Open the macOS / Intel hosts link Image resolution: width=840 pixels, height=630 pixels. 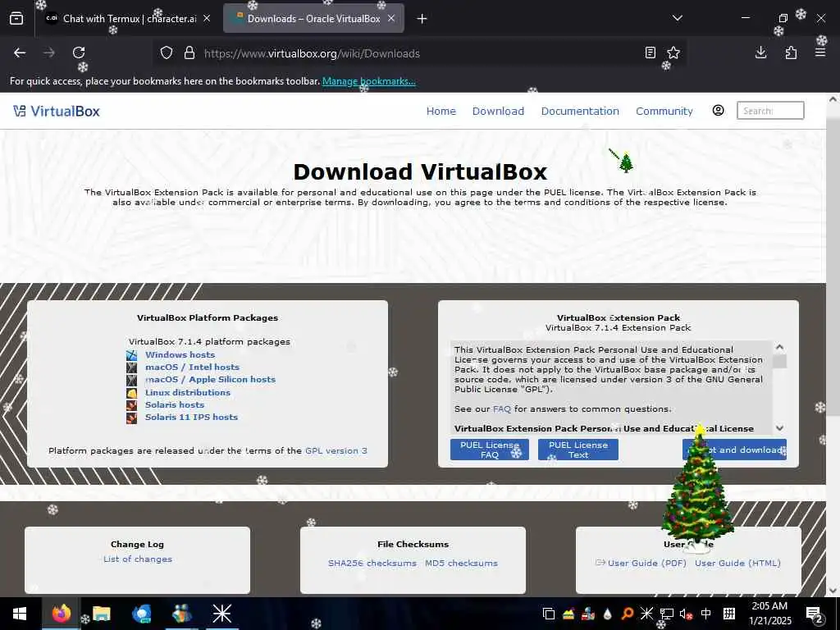point(192,367)
